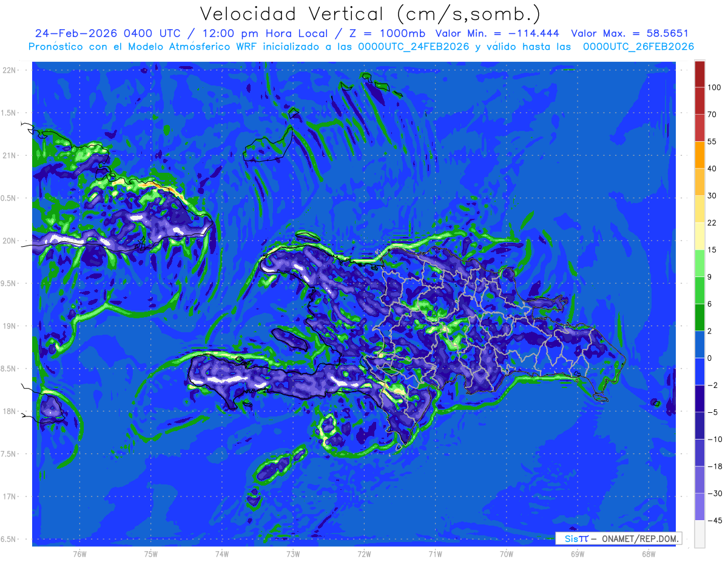The height and width of the screenshot is (562, 728).
Task: Pick the bright blue swatch between -2 and 0
Action: [x=699, y=371]
